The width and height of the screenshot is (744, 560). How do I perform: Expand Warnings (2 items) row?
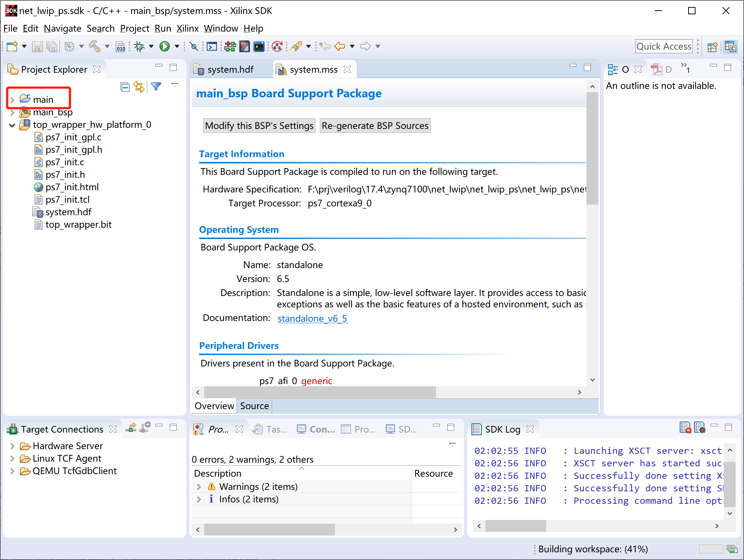[x=199, y=487]
